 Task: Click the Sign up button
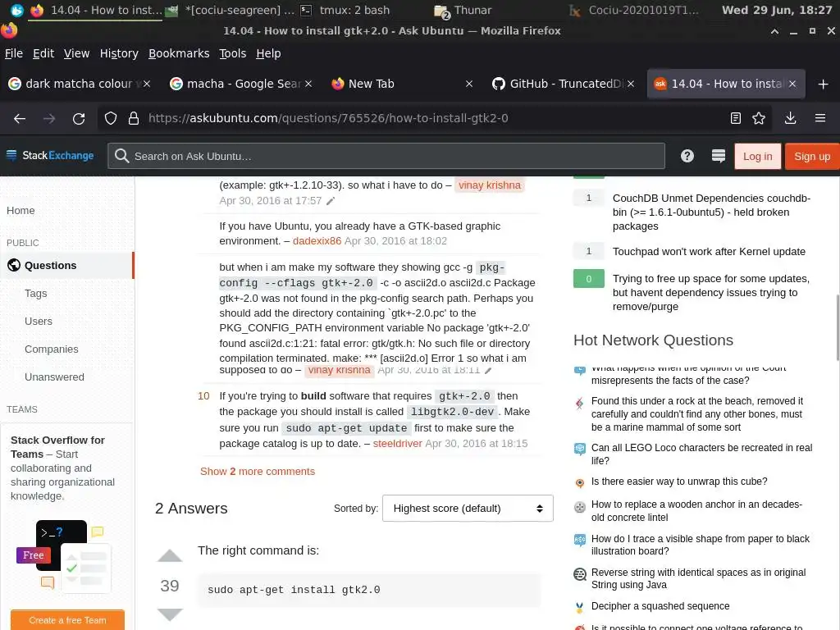(812, 157)
